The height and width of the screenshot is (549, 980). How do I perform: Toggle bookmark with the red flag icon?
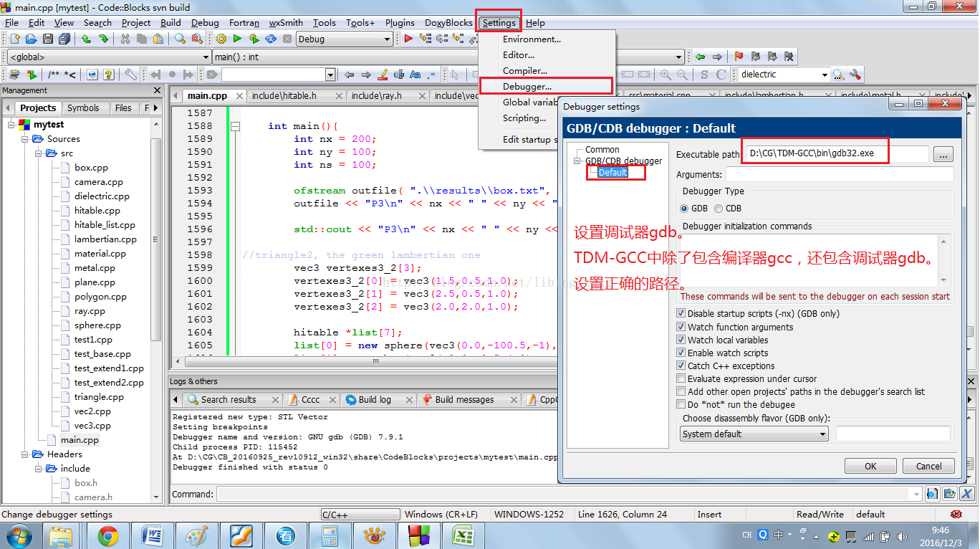click(x=739, y=57)
